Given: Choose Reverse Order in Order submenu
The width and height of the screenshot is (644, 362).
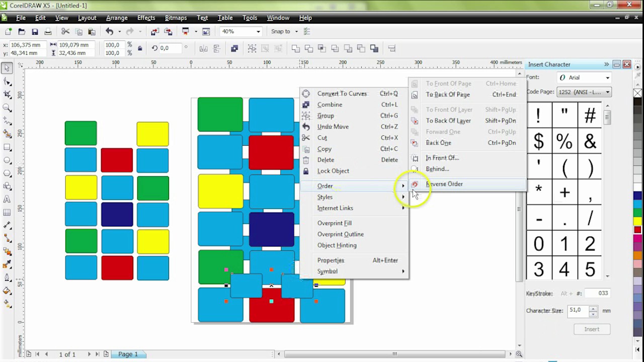Looking at the screenshot, I should pos(468,184).
